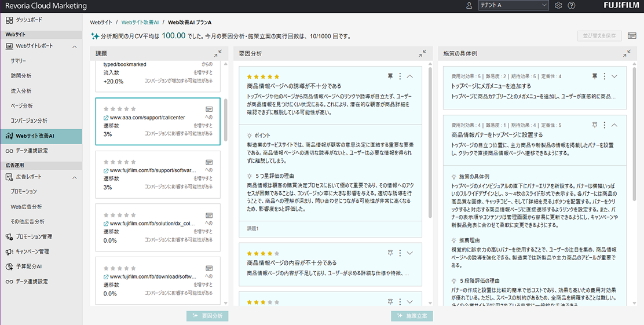Screen dimensions: 644x325
Task: Pin the 商品情報バナーをトップページに設置する card
Action: tap(595, 125)
